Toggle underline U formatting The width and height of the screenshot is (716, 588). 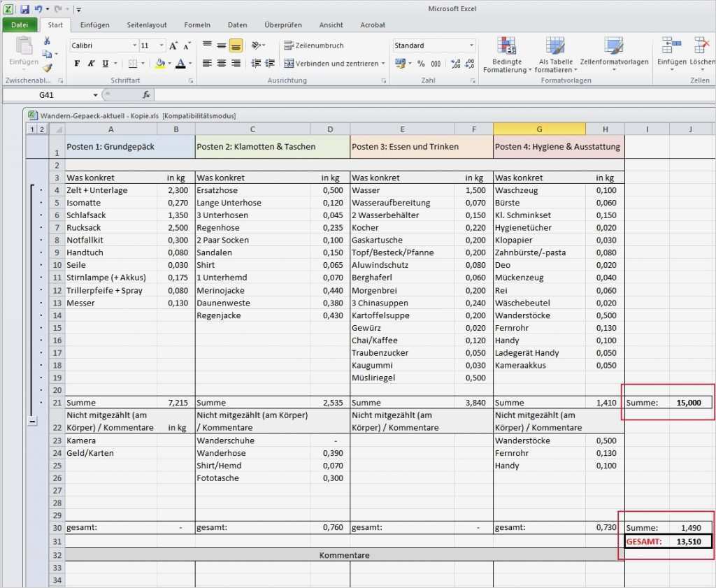click(x=106, y=64)
